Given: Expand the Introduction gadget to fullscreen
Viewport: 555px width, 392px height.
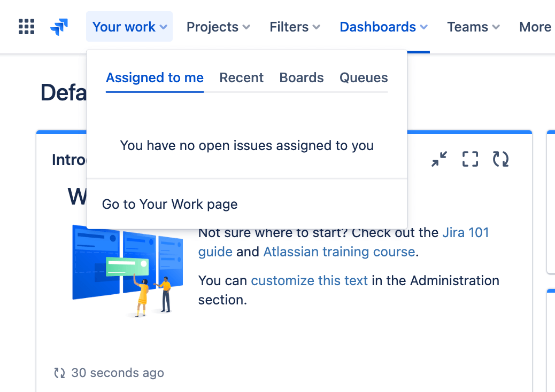Looking at the screenshot, I should pos(469,159).
